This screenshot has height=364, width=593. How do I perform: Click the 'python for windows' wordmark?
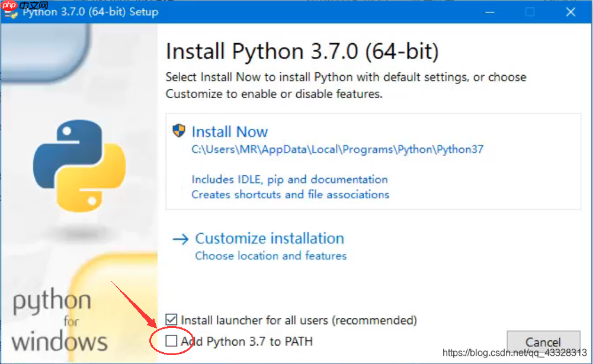(x=59, y=322)
